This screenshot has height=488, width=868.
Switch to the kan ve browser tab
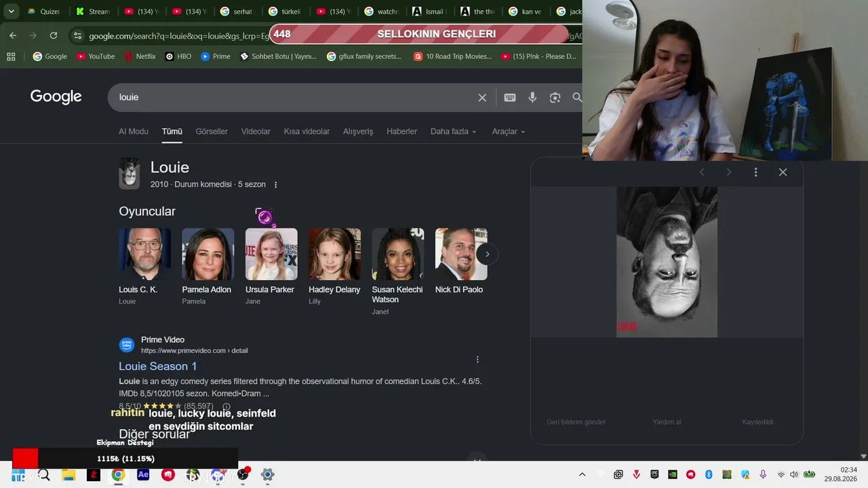click(525, 12)
